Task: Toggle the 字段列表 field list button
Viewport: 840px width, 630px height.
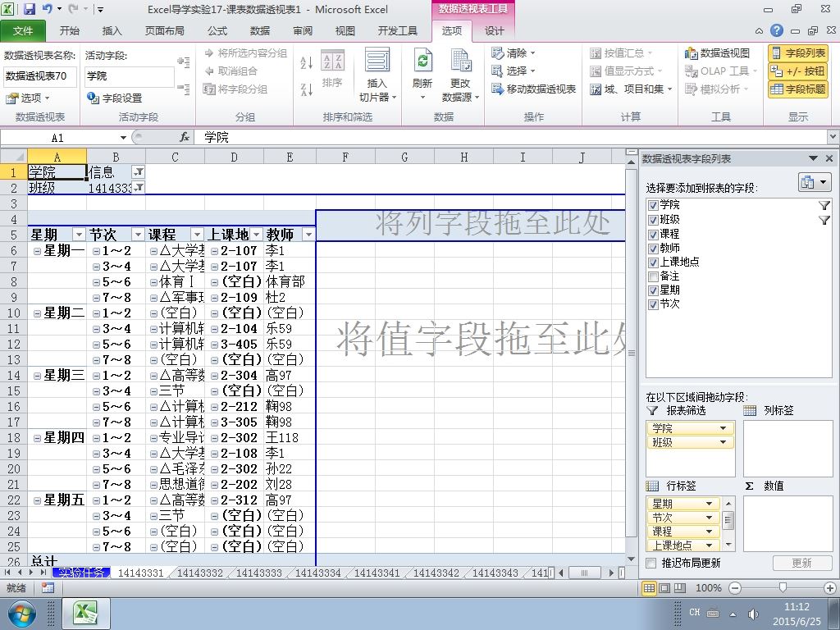Action: [797, 53]
